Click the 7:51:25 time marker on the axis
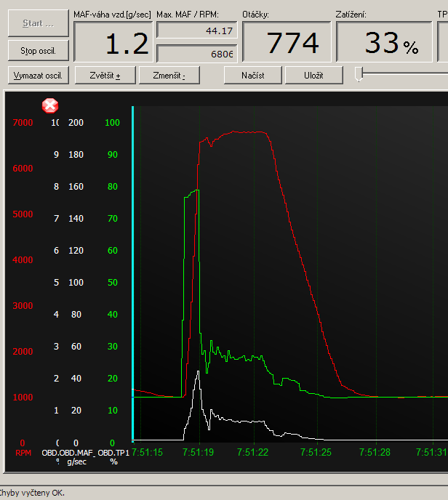This screenshot has width=448, height=500. (x=316, y=452)
